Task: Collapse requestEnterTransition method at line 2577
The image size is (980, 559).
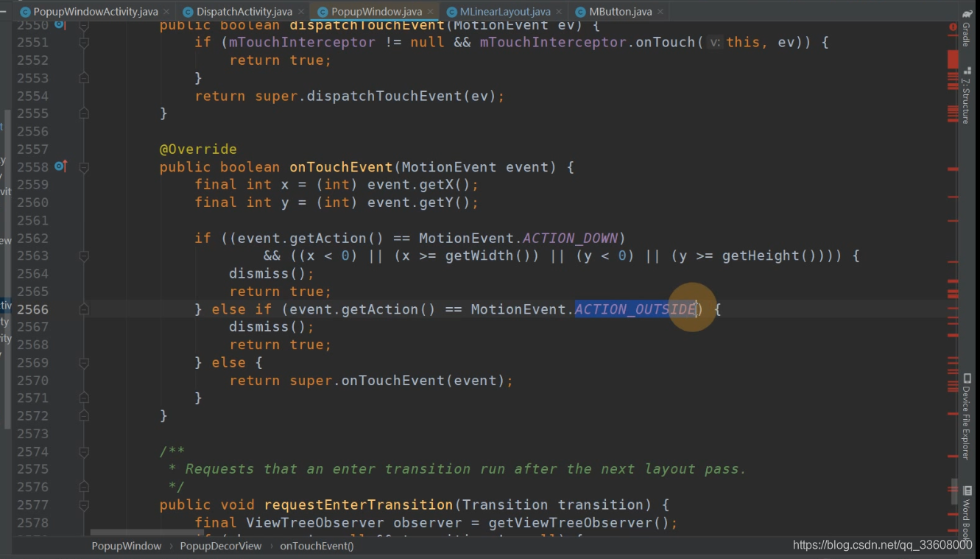Action: (x=84, y=505)
